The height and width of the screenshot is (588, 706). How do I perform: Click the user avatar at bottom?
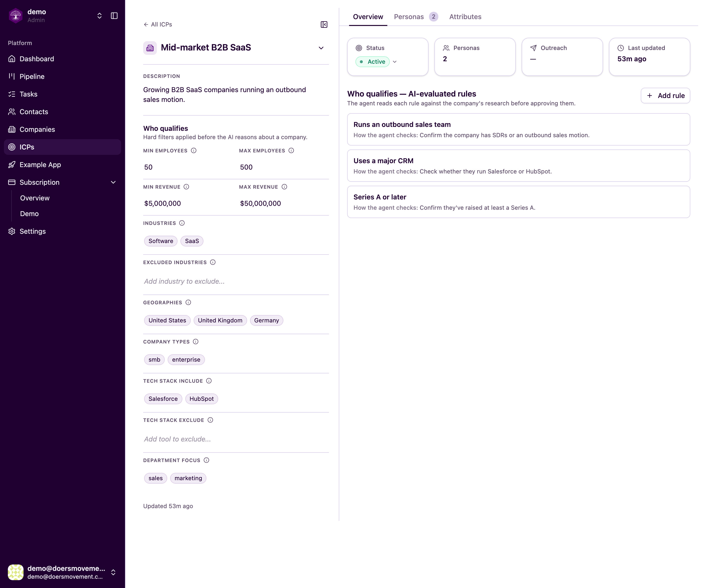(15, 572)
